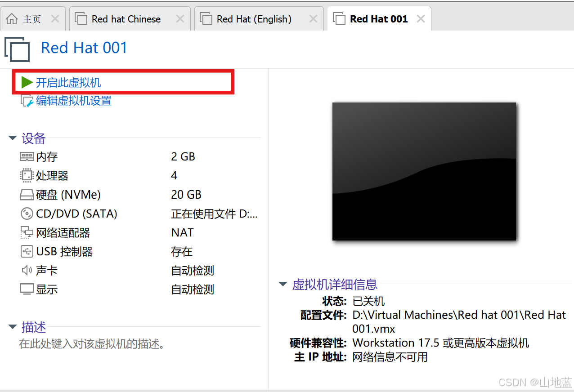Click the 自动检测 value for 声卡
The image size is (574, 392).
tap(193, 270)
